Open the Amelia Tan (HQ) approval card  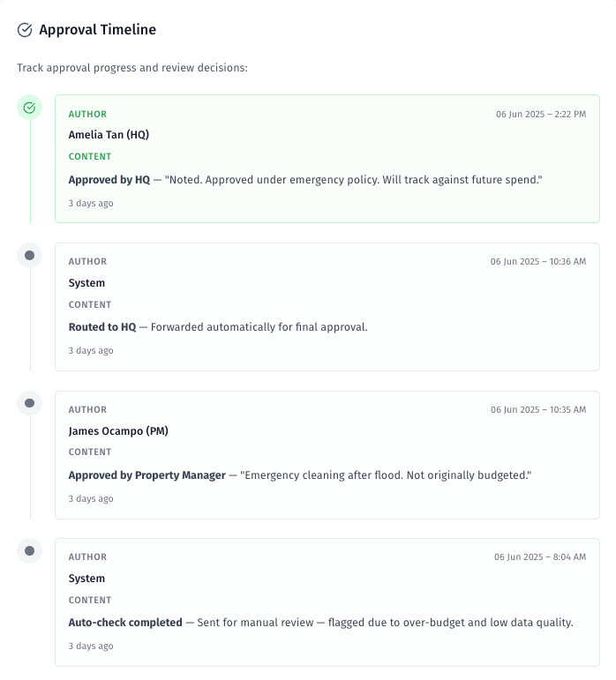click(x=327, y=159)
